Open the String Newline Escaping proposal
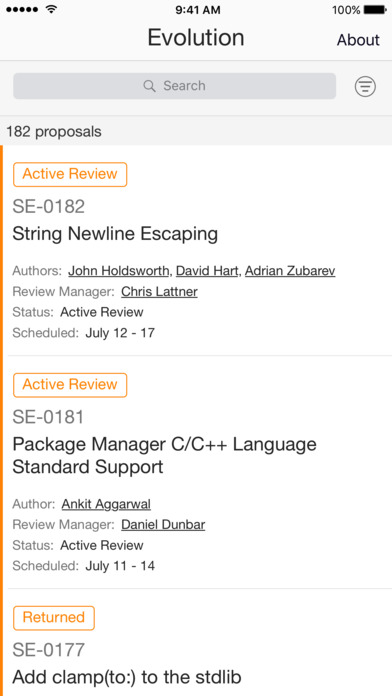 (115, 234)
